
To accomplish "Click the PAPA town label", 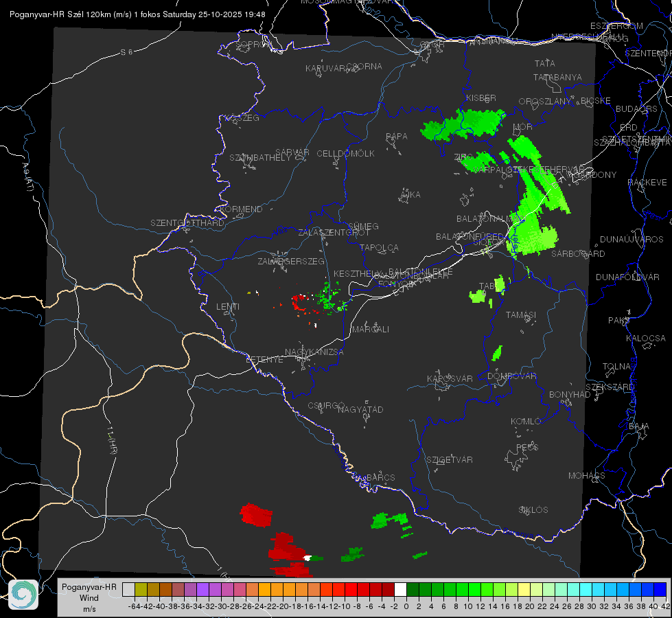I will click(x=397, y=137).
